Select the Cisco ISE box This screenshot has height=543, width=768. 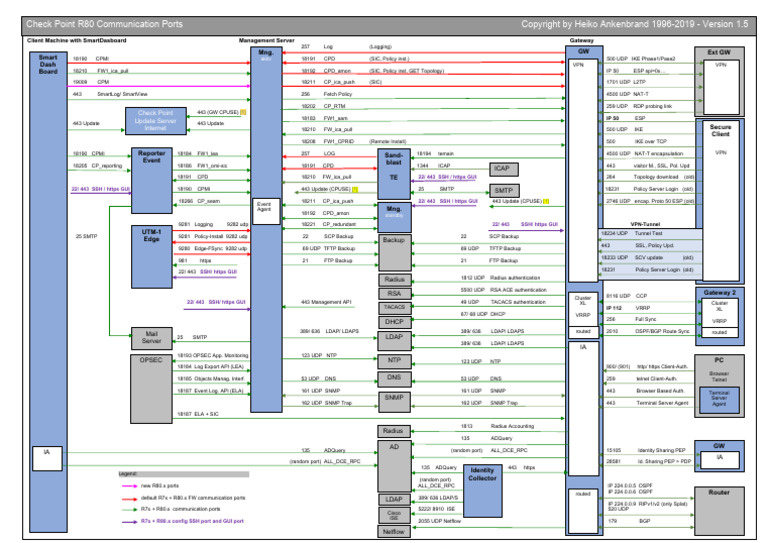[x=394, y=514]
